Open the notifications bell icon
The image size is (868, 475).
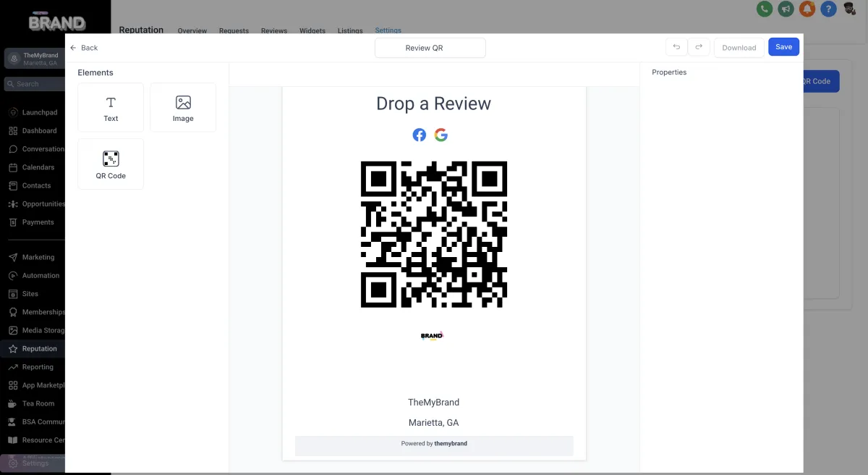(x=807, y=9)
